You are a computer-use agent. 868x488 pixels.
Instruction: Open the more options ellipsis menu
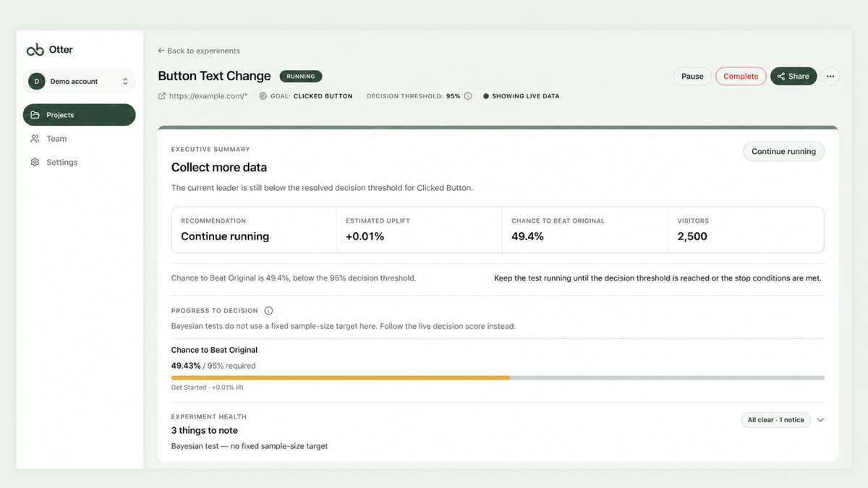tap(830, 76)
